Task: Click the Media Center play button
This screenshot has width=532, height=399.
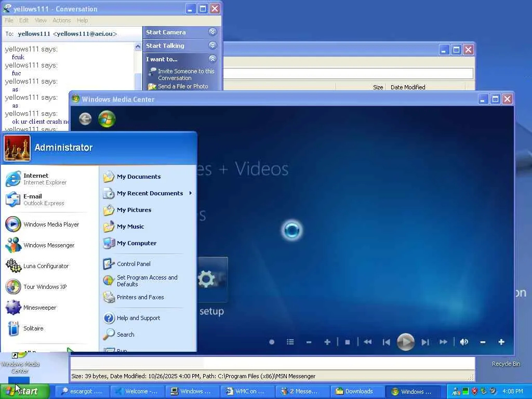Action: point(405,342)
